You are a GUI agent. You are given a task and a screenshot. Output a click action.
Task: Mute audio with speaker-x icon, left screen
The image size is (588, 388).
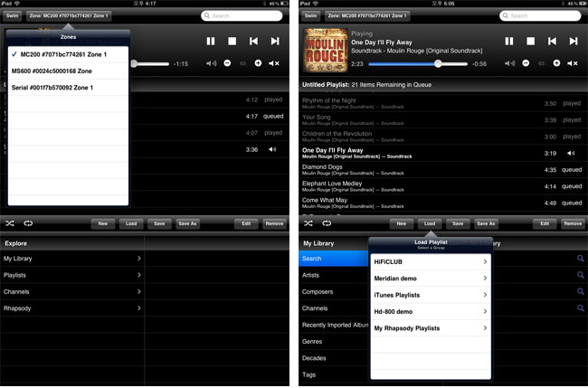point(274,63)
